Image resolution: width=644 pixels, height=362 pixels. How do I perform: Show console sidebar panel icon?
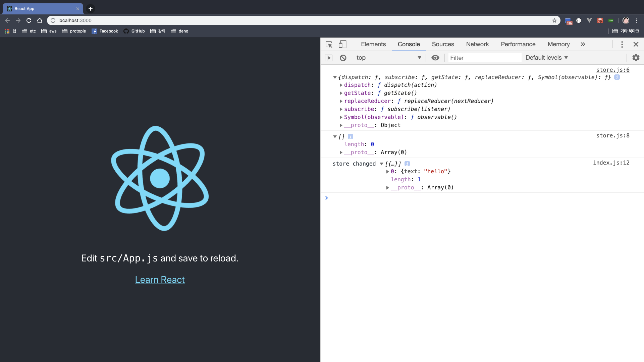pyautogui.click(x=328, y=58)
